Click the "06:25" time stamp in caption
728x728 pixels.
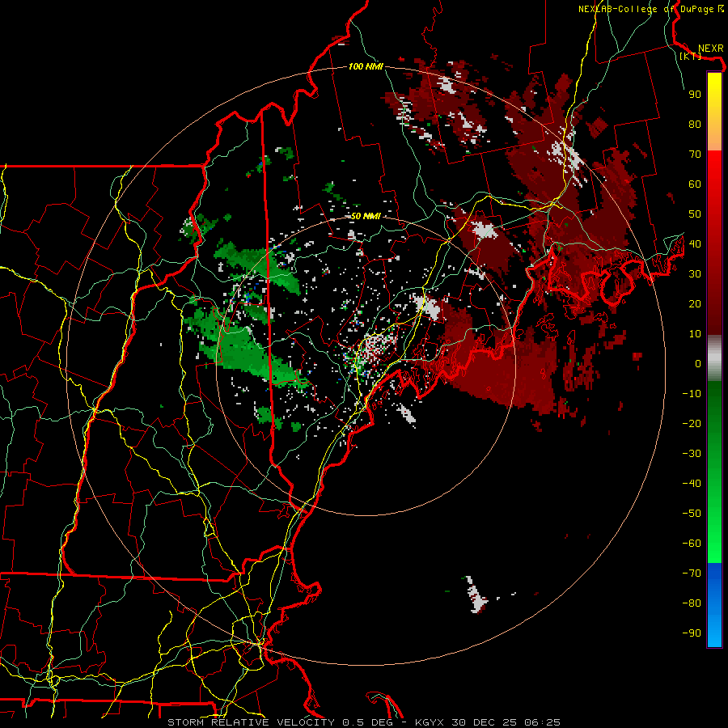(x=542, y=722)
